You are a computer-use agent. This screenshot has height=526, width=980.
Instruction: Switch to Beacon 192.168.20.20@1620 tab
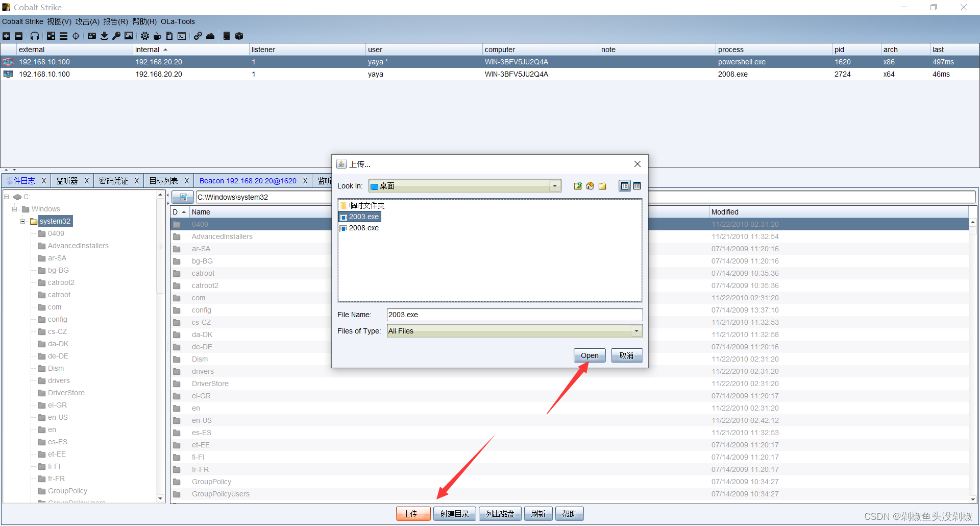[x=248, y=181]
